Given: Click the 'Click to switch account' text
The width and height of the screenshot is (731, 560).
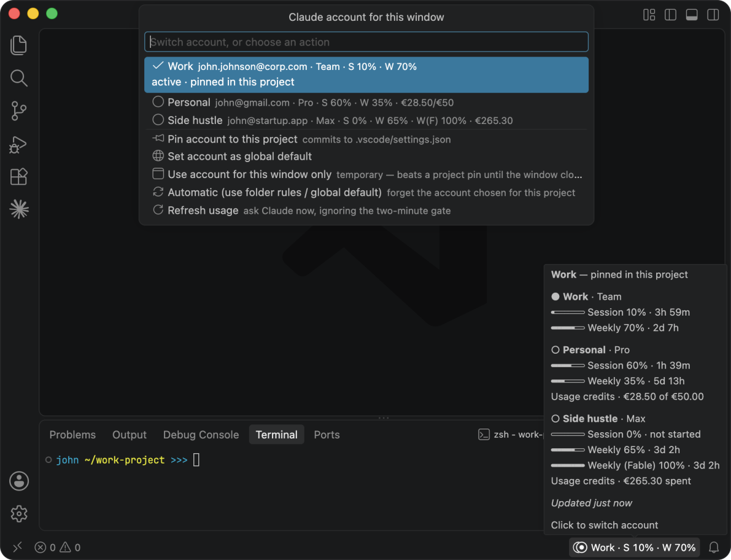Looking at the screenshot, I should [604, 525].
